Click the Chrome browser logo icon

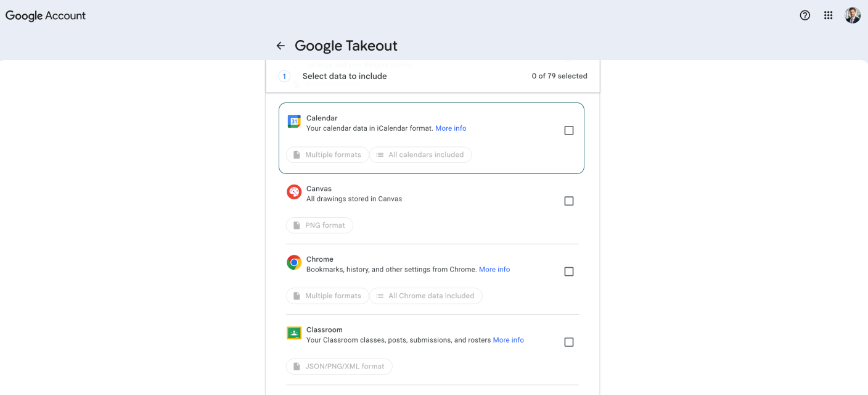point(294,263)
